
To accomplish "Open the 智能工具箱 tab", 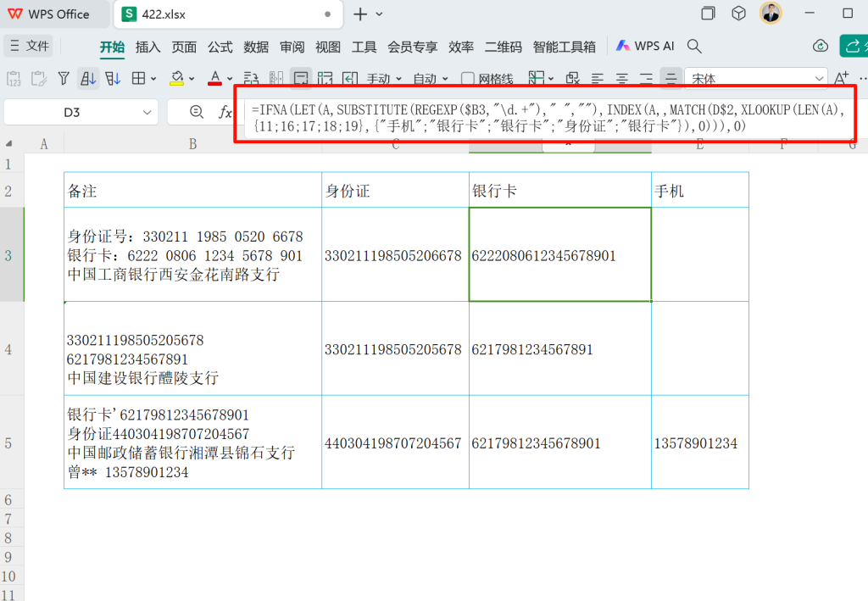I will coord(564,47).
